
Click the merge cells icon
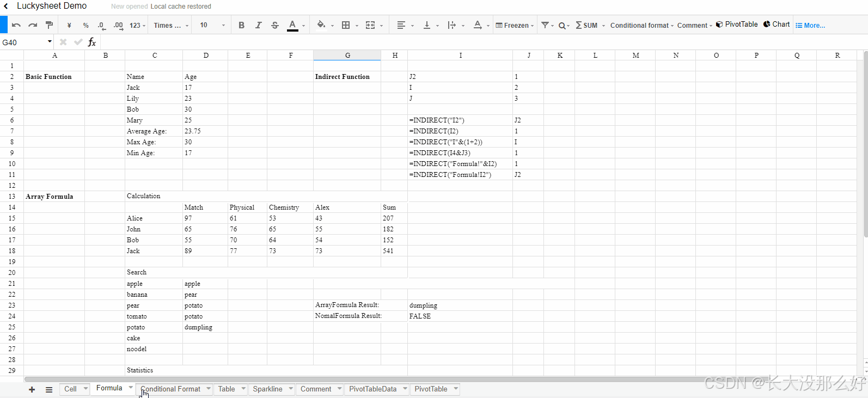370,25
